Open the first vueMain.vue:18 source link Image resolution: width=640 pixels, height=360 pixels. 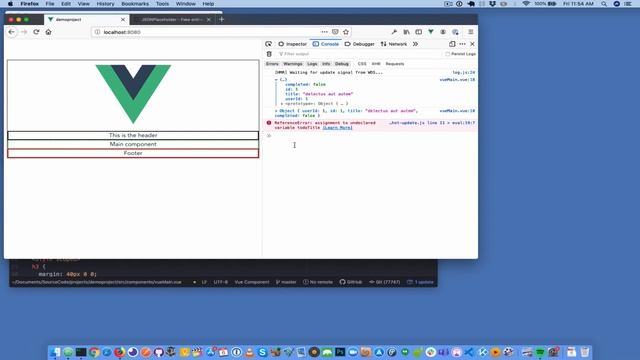tap(457, 80)
